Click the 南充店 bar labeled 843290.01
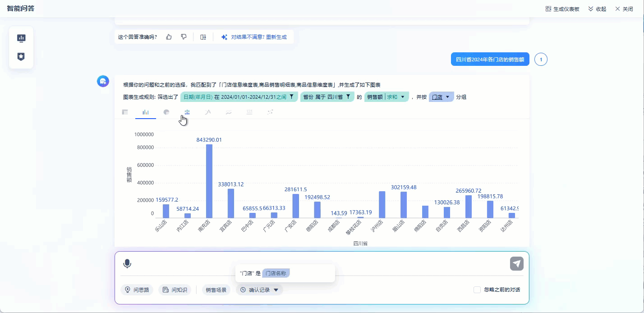 tap(209, 181)
